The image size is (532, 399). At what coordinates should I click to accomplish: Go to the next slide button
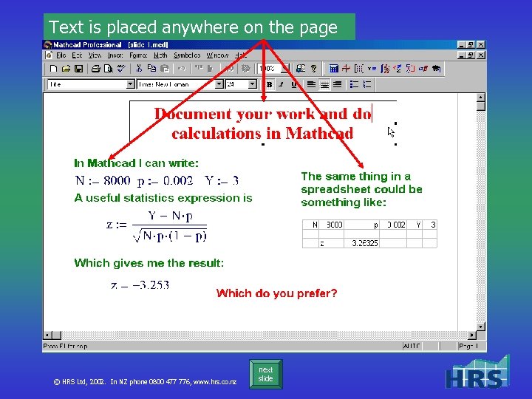coord(266,374)
